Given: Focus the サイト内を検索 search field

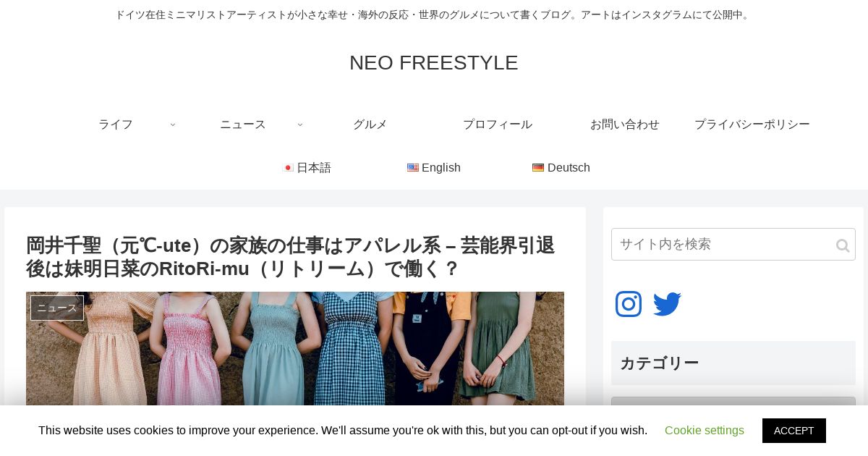Looking at the screenshot, I should [x=723, y=245].
